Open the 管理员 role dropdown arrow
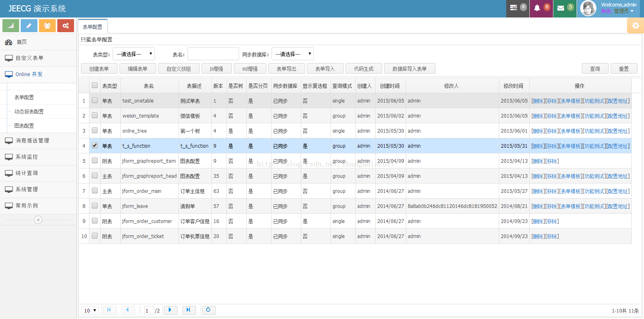Screen dimensions: 644x319 (632, 11)
